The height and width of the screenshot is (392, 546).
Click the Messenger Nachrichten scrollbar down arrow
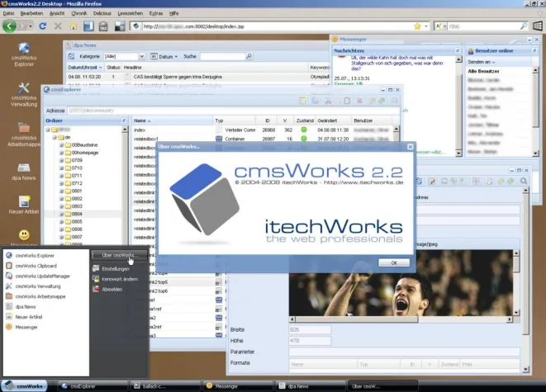458,153
